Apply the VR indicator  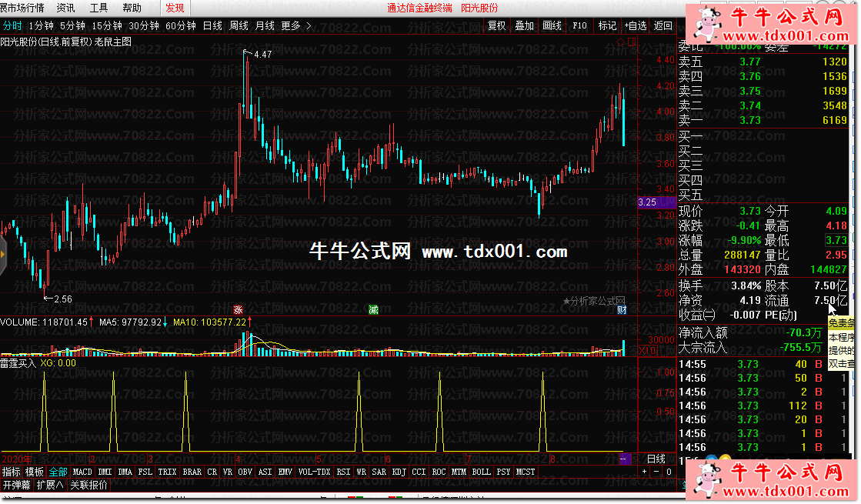click(227, 472)
